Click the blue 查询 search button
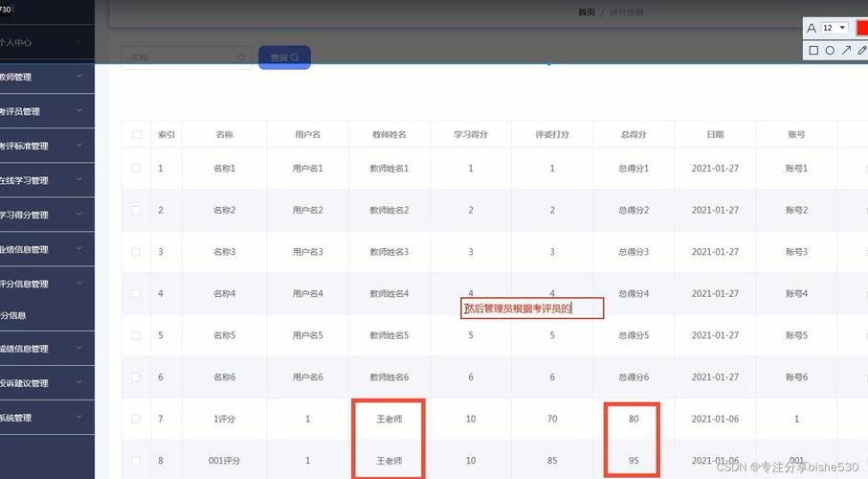The width and height of the screenshot is (868, 479). point(284,57)
